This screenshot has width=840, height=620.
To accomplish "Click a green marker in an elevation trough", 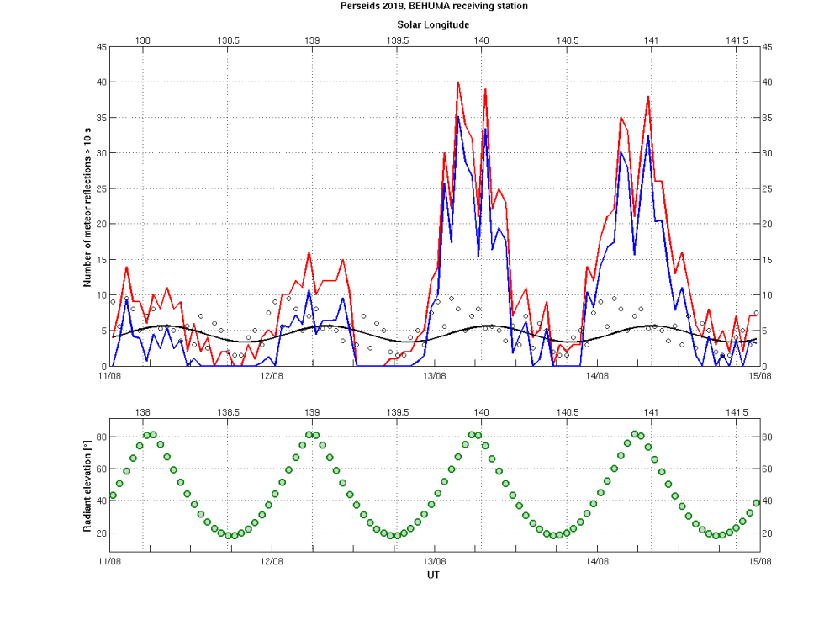I will (x=227, y=535).
